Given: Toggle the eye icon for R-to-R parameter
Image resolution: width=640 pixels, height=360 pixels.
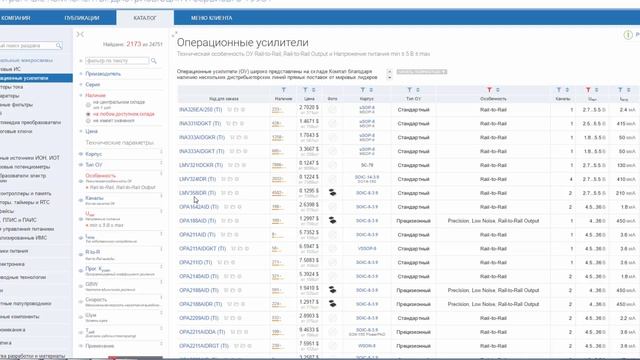Looking at the screenshot, I should pos(81,254).
